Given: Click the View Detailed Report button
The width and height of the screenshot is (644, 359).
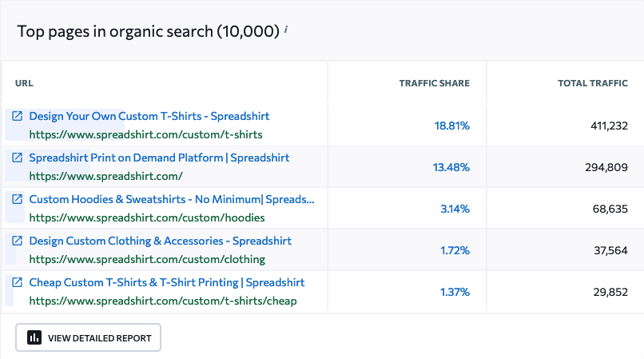Looking at the screenshot, I should point(89,337).
